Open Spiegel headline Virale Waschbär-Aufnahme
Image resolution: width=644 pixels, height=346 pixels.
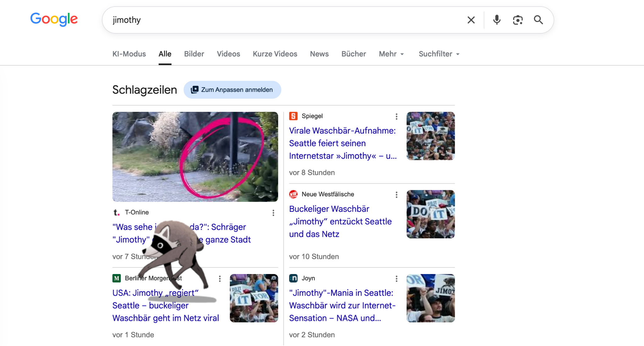pyautogui.click(x=343, y=143)
